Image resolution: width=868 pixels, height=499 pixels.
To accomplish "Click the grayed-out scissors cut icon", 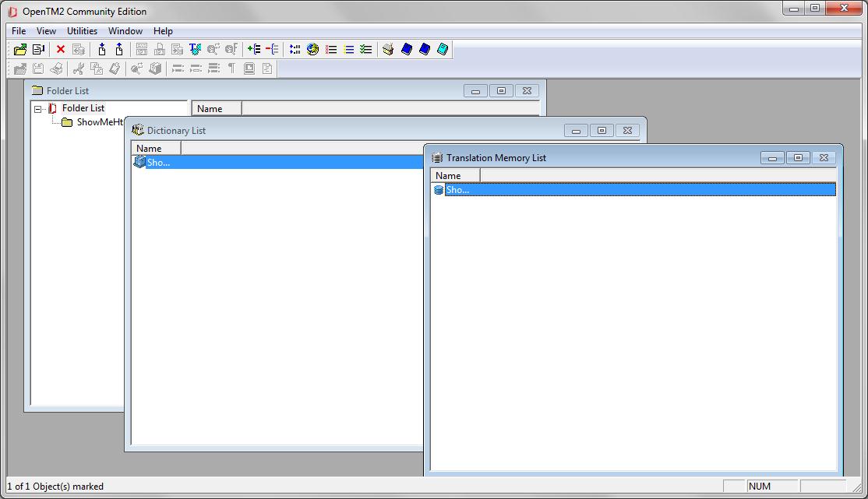I will 78,69.
